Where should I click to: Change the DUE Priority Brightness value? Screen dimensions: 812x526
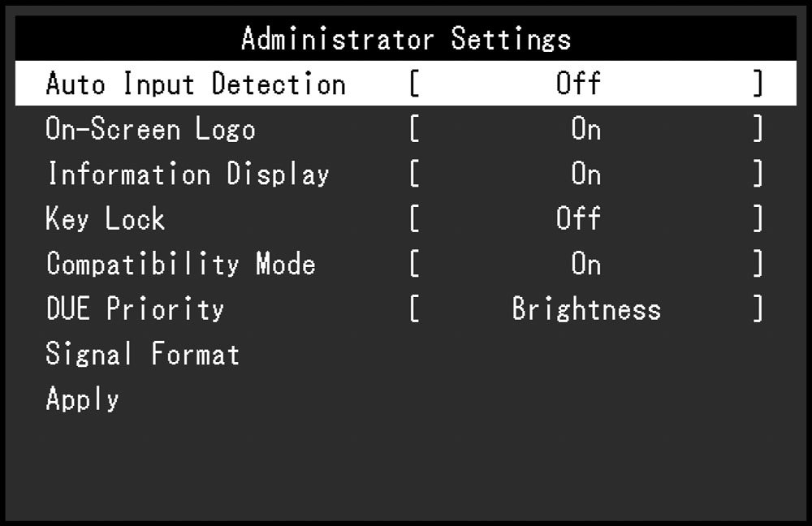(586, 309)
